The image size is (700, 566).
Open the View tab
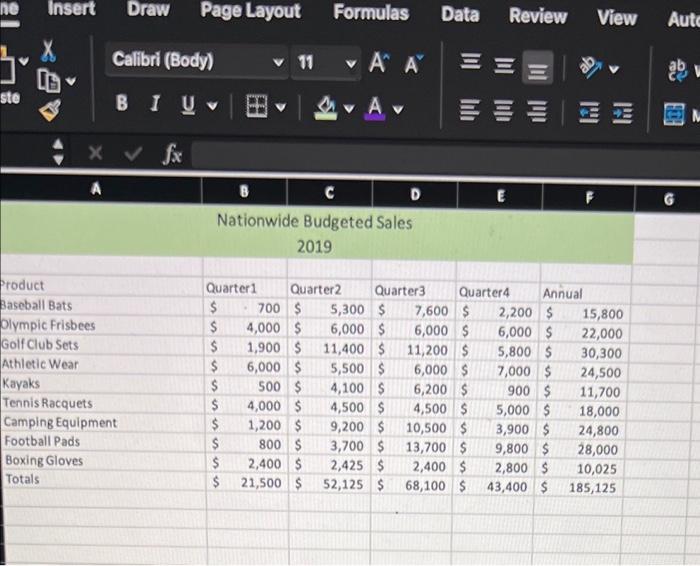click(617, 18)
